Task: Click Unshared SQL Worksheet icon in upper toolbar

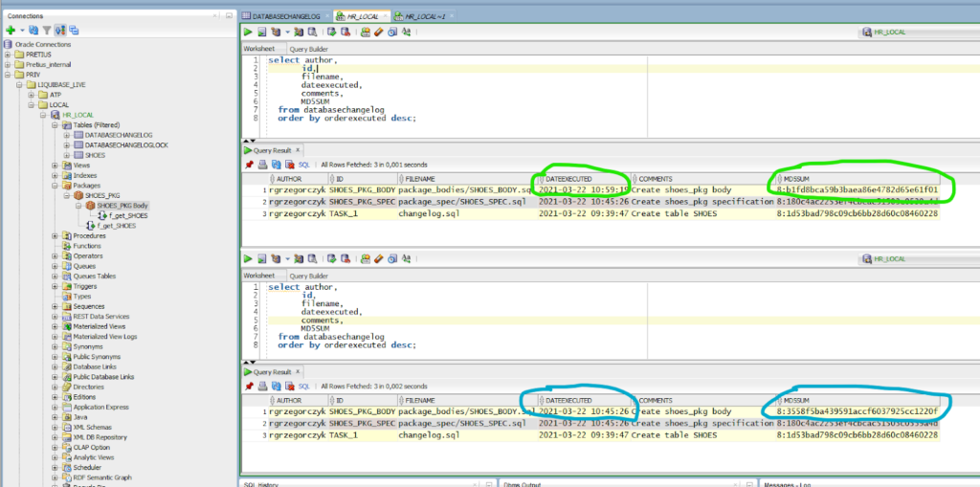Action: click(366, 32)
